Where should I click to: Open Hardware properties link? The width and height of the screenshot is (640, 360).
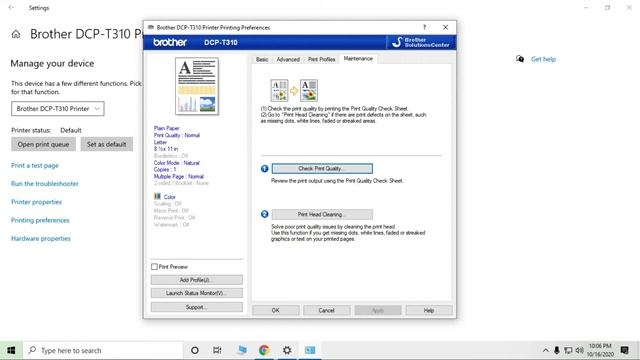pyautogui.click(x=41, y=238)
